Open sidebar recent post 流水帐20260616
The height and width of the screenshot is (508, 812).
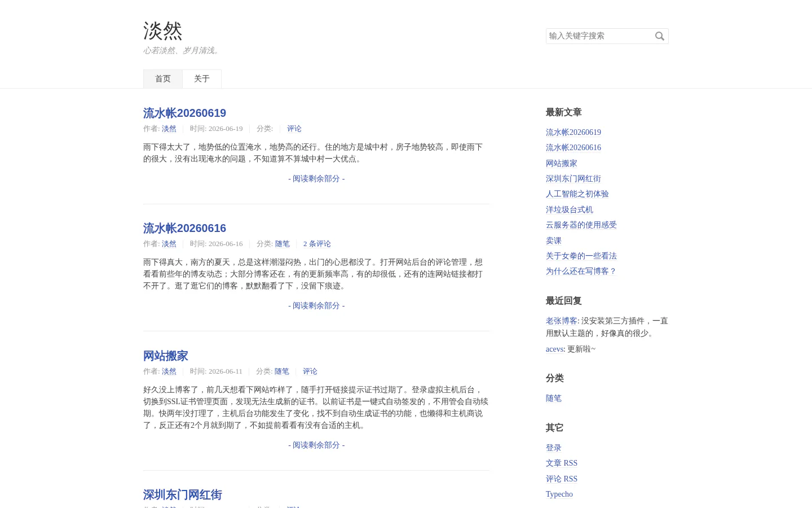point(573,148)
